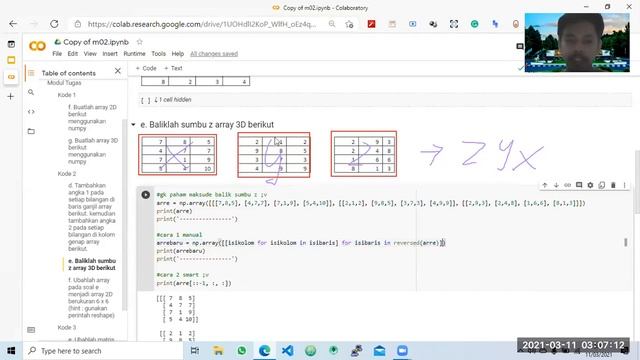Click the notebook vertical scrollbar
640x360 pixels.
637,182
